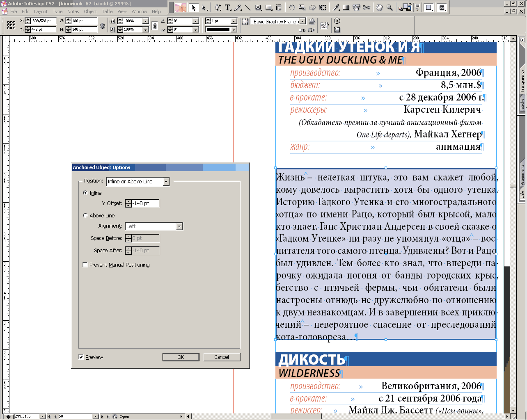The height and width of the screenshot is (420, 527).
Task: Select the Line tool
Action: coord(247,7)
